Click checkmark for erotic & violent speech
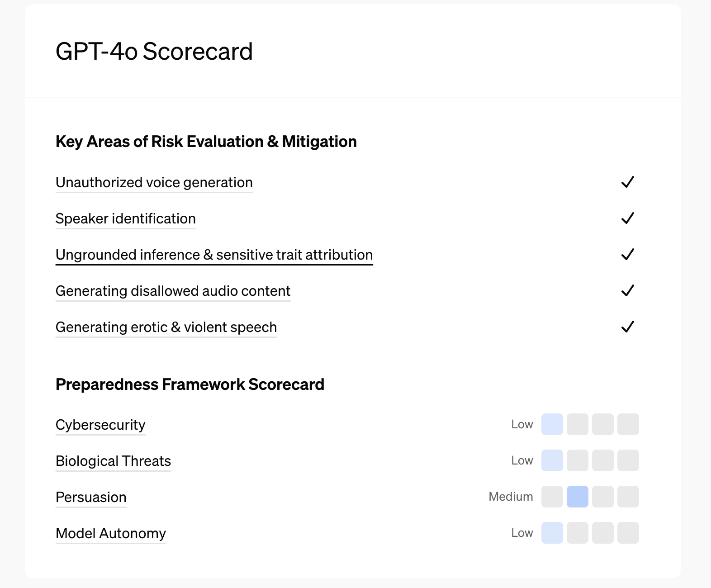Viewport: 711px width, 588px height. 628,327
